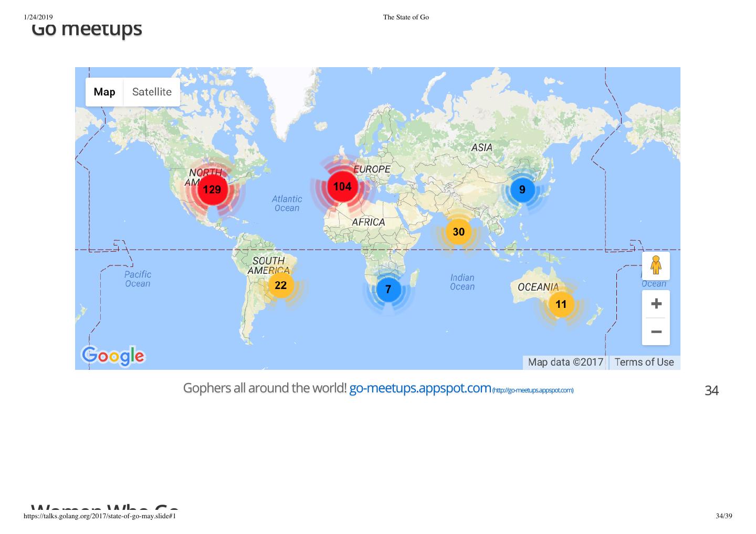Image resolution: width=756 pixels, height=534 pixels.
Task: Expand the yellow 30 cluster near India
Action: (x=458, y=232)
